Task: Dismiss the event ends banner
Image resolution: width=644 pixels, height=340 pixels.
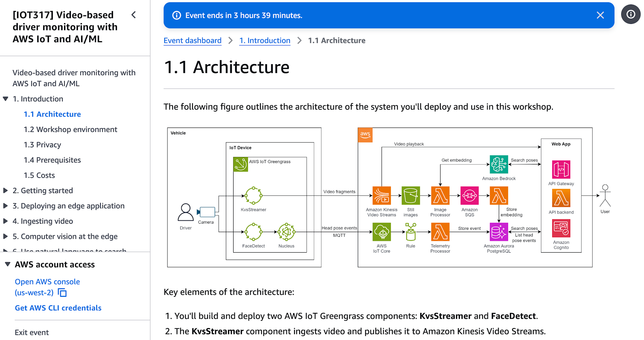Action: tap(600, 15)
